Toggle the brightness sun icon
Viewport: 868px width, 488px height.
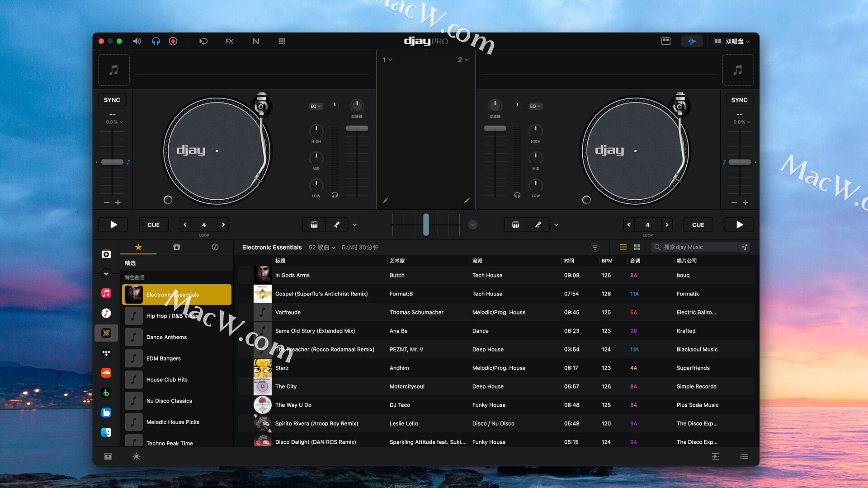[137, 456]
